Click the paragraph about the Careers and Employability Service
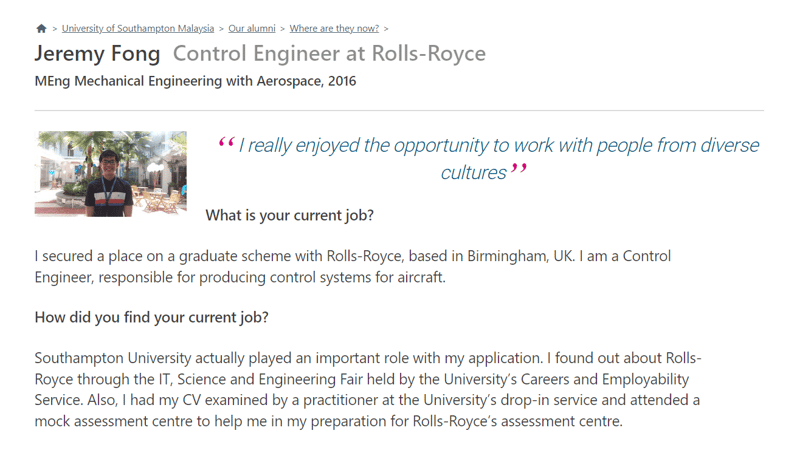 tap(368, 390)
